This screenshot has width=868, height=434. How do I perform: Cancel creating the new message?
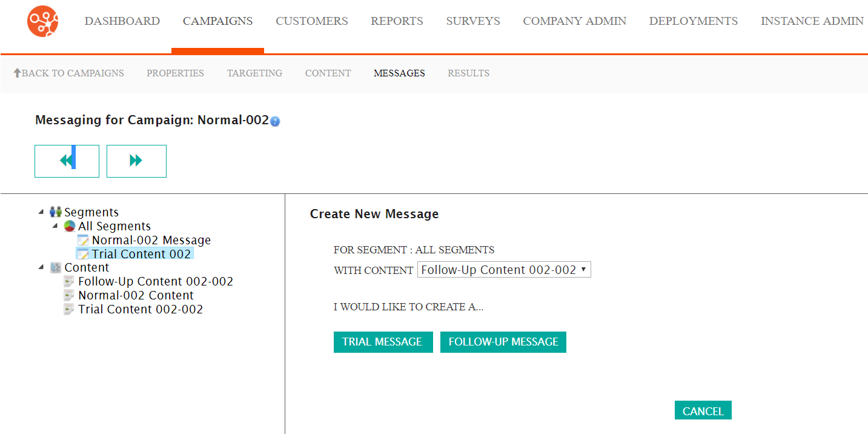703,411
